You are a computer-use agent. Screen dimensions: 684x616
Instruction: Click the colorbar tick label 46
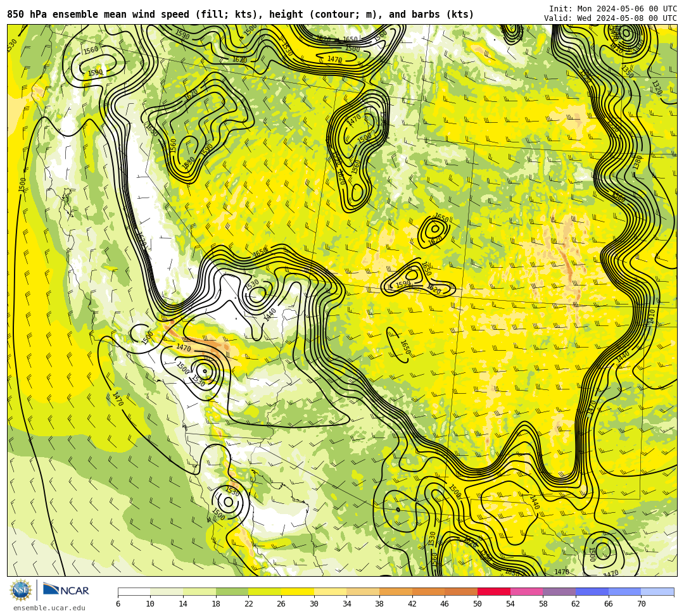445,604
